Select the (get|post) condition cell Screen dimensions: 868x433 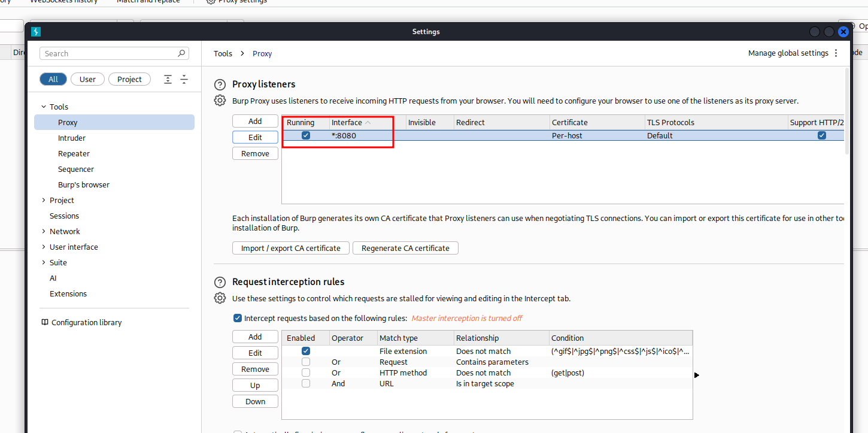(621, 373)
